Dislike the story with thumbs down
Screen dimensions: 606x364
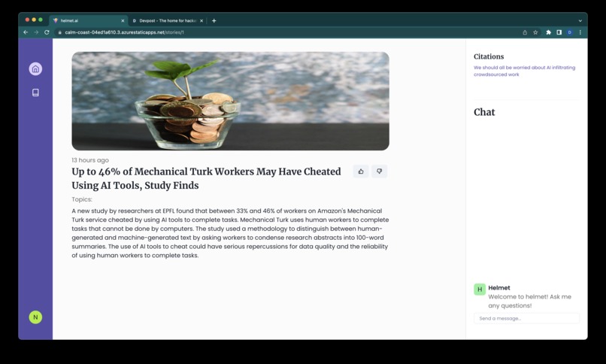(x=379, y=171)
